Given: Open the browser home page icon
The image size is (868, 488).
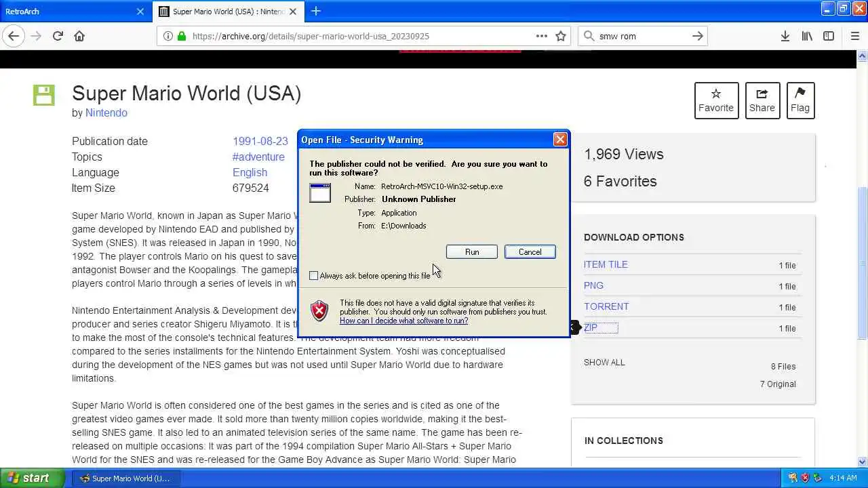Looking at the screenshot, I should coord(79,36).
